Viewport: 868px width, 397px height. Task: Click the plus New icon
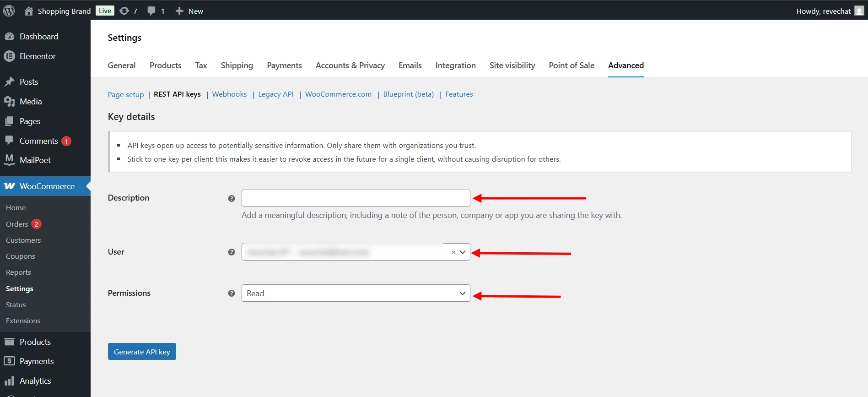[179, 11]
